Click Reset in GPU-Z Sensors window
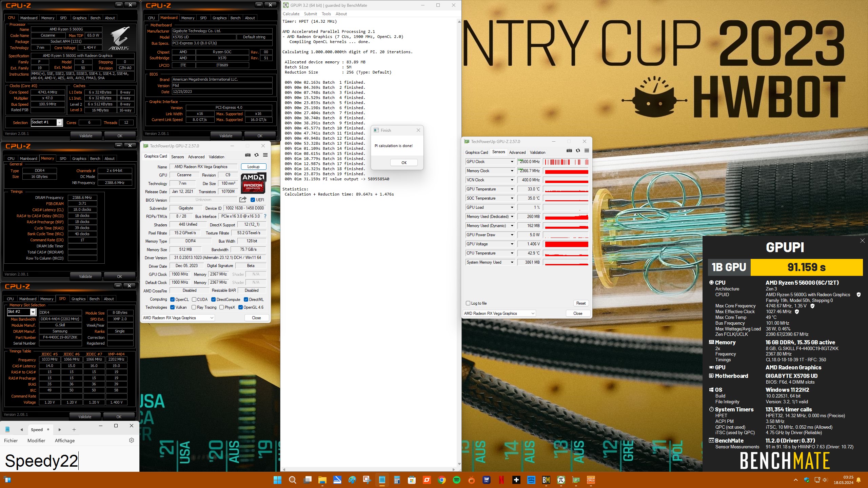The image size is (868, 488). pyautogui.click(x=581, y=303)
